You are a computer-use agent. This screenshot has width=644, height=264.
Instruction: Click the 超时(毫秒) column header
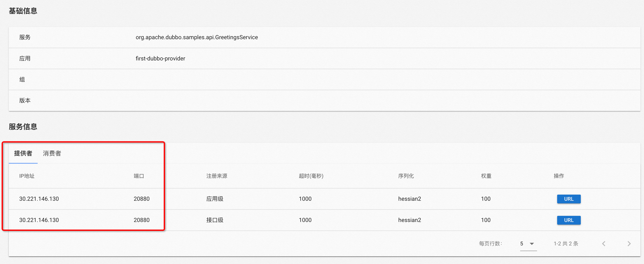(311, 176)
